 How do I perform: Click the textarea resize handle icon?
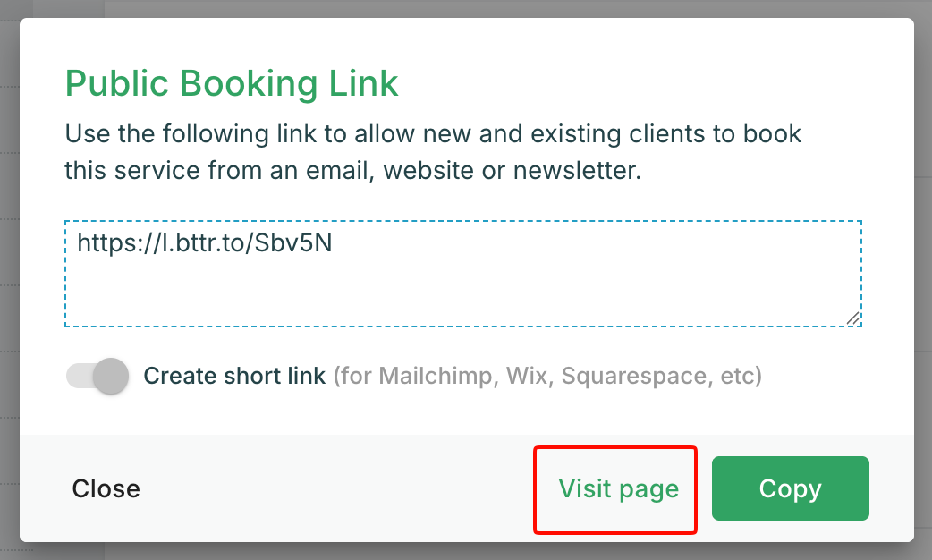pos(852,318)
